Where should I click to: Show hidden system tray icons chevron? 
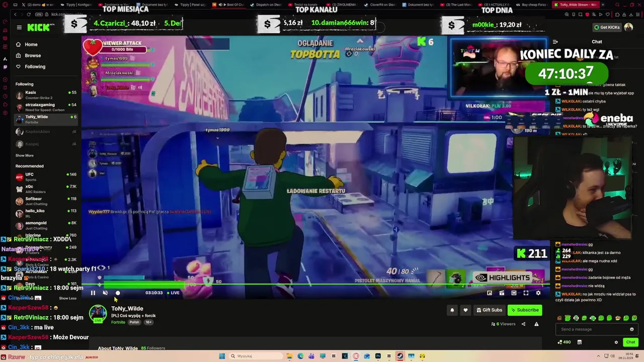point(598,356)
